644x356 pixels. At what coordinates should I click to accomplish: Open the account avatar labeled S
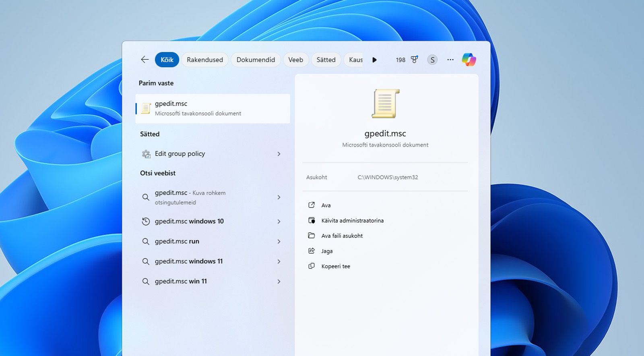432,60
